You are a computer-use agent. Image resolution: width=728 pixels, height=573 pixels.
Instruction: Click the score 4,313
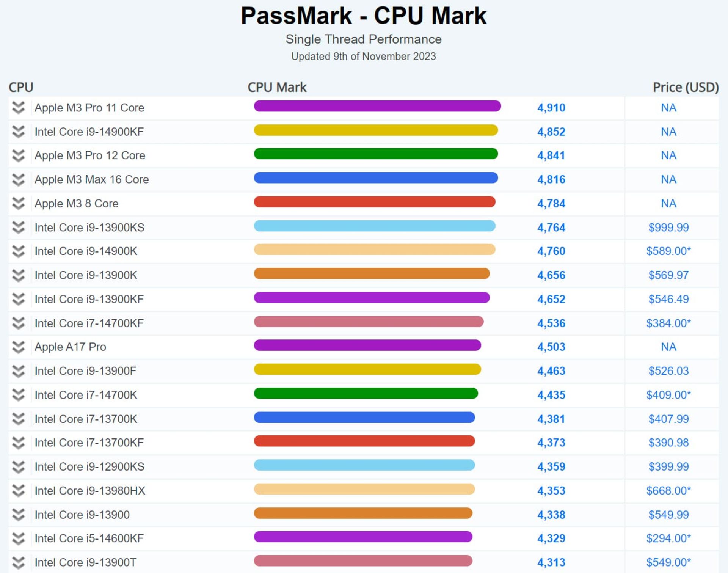point(551,562)
